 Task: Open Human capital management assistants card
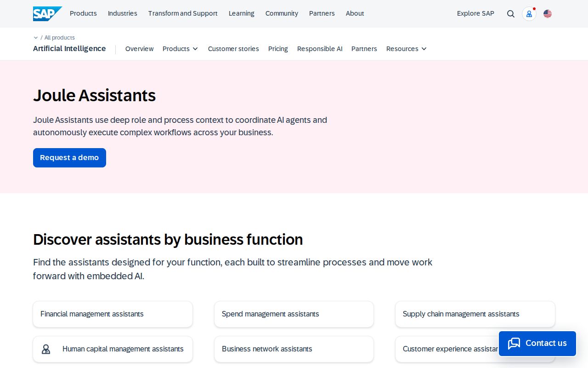113,349
